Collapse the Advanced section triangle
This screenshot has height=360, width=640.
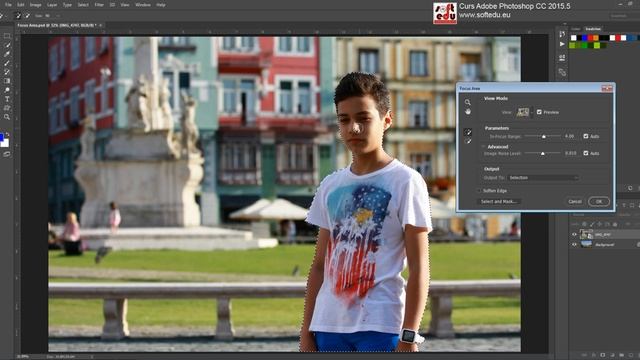483,147
